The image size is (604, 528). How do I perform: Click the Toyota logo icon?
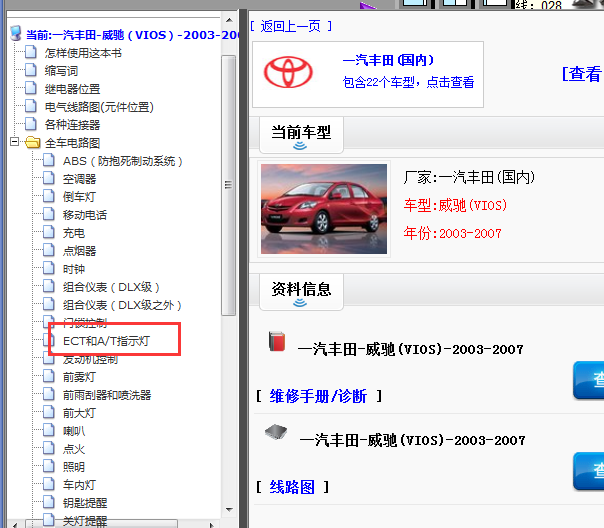(288, 72)
